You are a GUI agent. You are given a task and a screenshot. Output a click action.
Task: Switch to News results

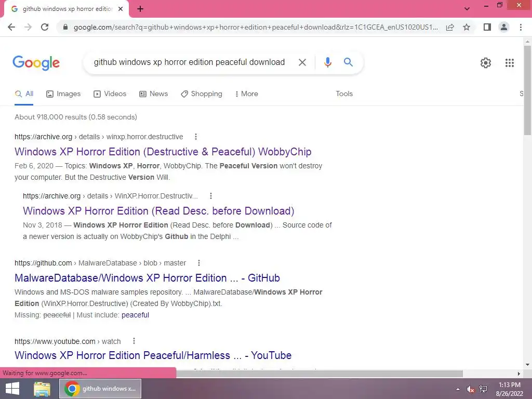tap(153, 94)
